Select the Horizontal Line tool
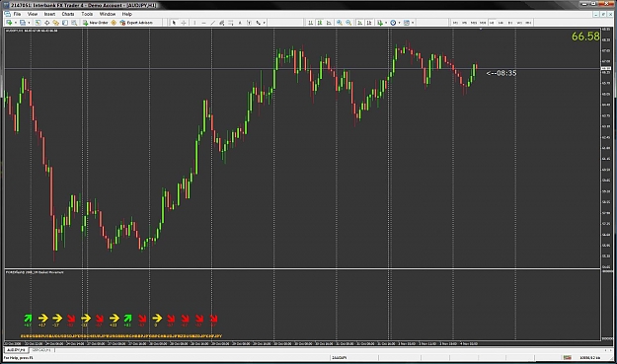Viewport: 617px width, 364px height. (x=203, y=23)
